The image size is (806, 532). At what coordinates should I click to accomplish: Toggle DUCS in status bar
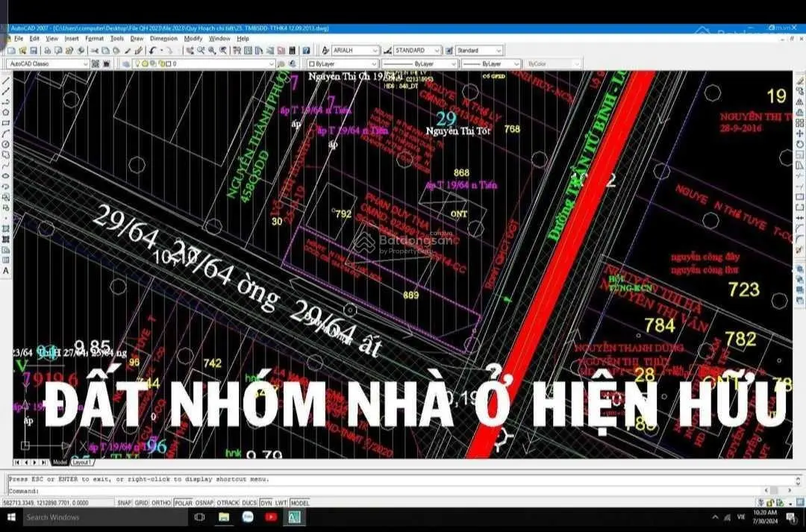(x=249, y=503)
